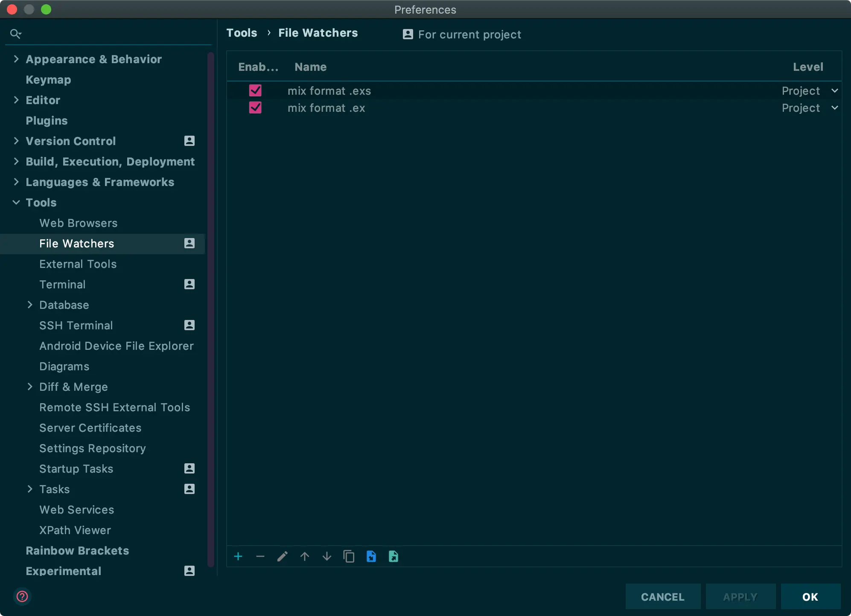Collapse the Tools tree section

click(16, 202)
